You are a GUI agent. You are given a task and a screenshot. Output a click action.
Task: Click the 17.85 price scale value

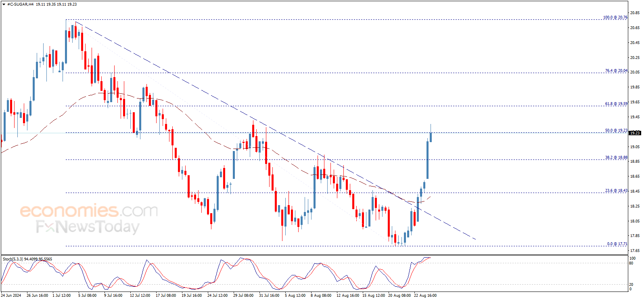pyautogui.click(x=635, y=236)
